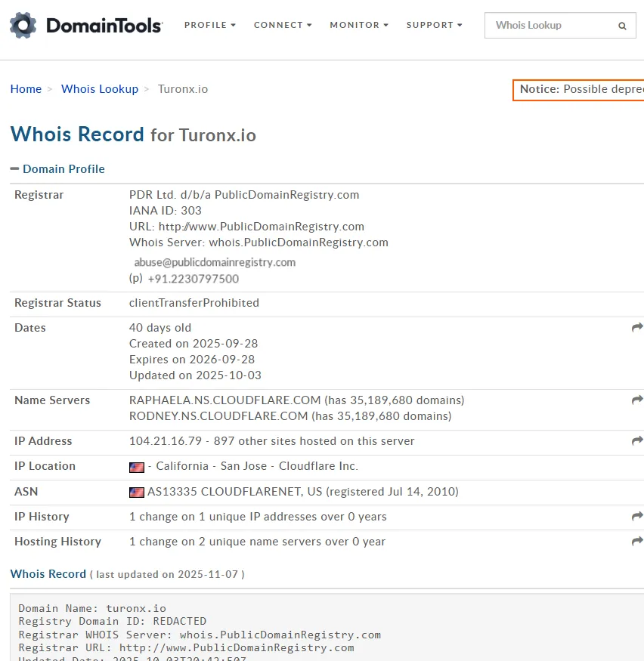Click the Whois Record section heading
644x661 pixels.
pyautogui.click(x=48, y=573)
